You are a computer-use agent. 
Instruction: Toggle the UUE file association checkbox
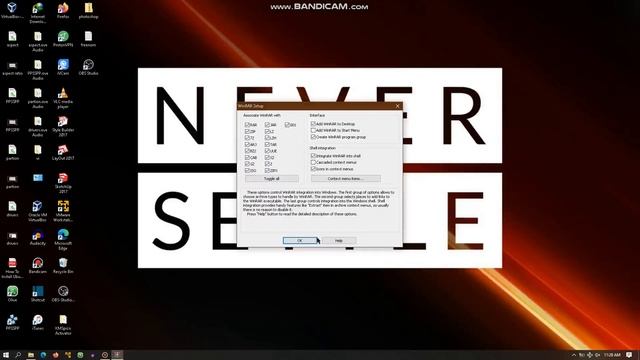267,151
